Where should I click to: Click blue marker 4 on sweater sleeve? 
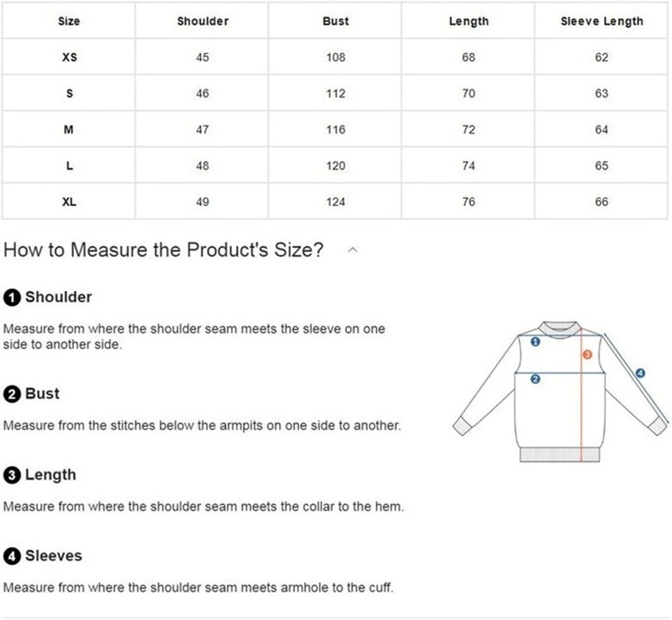coord(640,373)
